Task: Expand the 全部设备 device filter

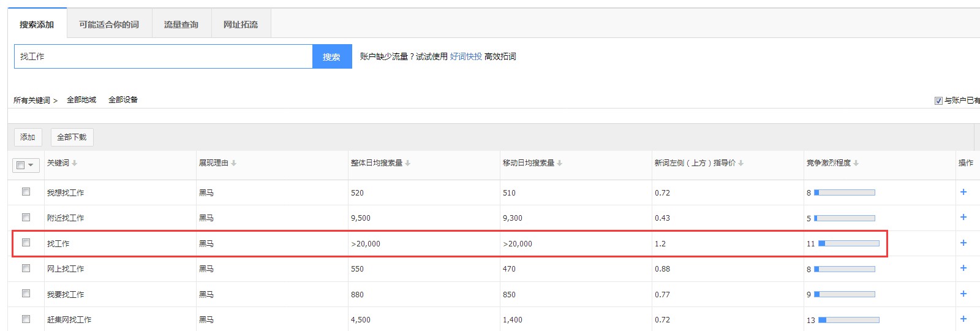Action: 123,100
